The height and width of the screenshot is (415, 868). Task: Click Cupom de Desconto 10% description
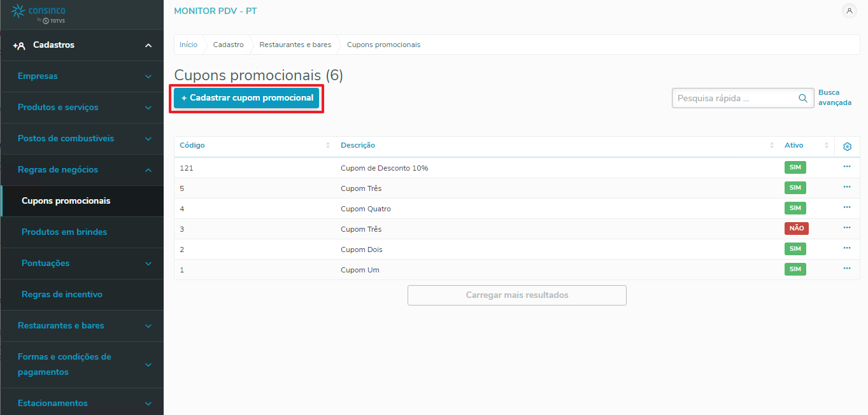click(x=385, y=168)
